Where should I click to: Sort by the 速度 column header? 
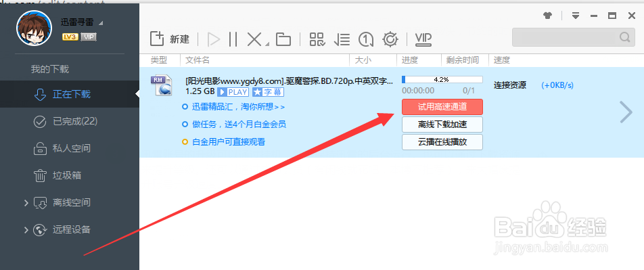[502, 60]
